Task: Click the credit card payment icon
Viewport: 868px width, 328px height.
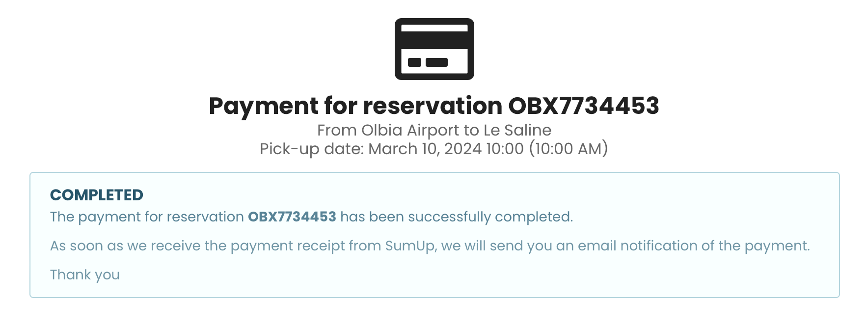Action: coord(434,49)
